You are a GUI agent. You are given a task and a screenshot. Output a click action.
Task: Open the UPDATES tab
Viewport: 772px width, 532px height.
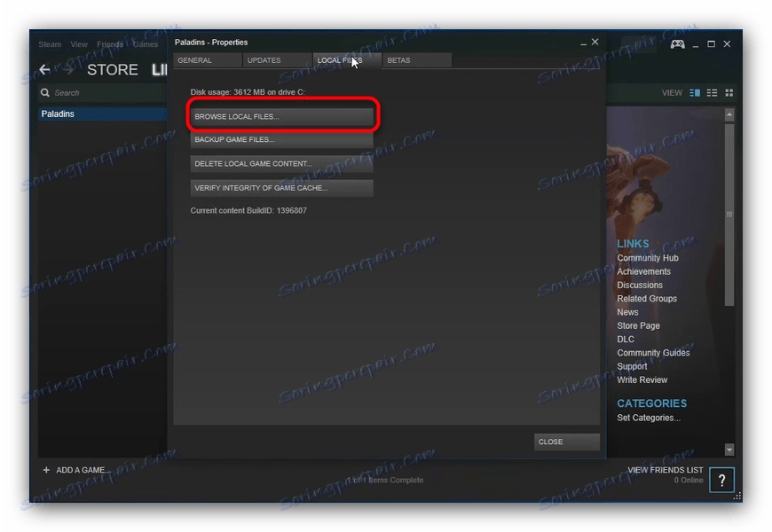[x=277, y=60]
